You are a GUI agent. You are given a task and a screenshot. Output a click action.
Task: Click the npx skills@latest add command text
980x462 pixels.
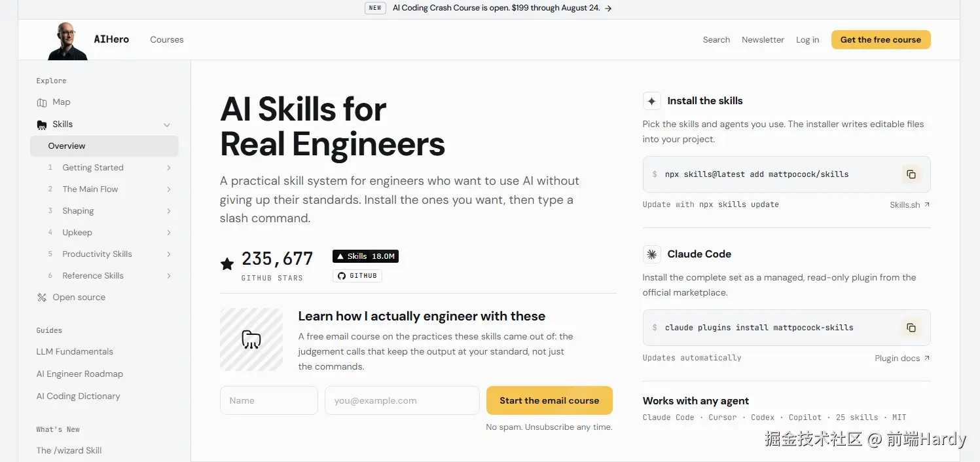coord(757,174)
